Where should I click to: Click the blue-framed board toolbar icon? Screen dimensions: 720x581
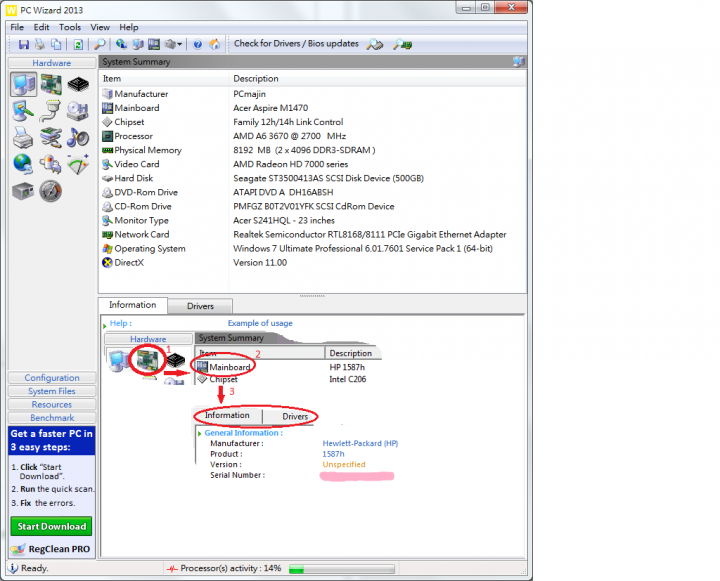click(153, 44)
